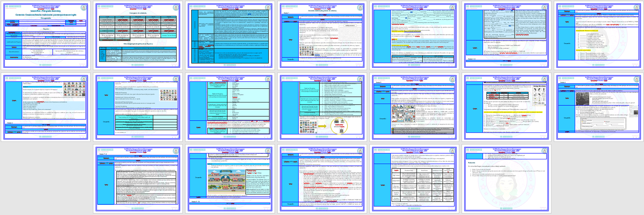Screen dimensions: 644x215
Task: Open the Lesson Plan title page thumbnail
Action: tap(45, 35)
